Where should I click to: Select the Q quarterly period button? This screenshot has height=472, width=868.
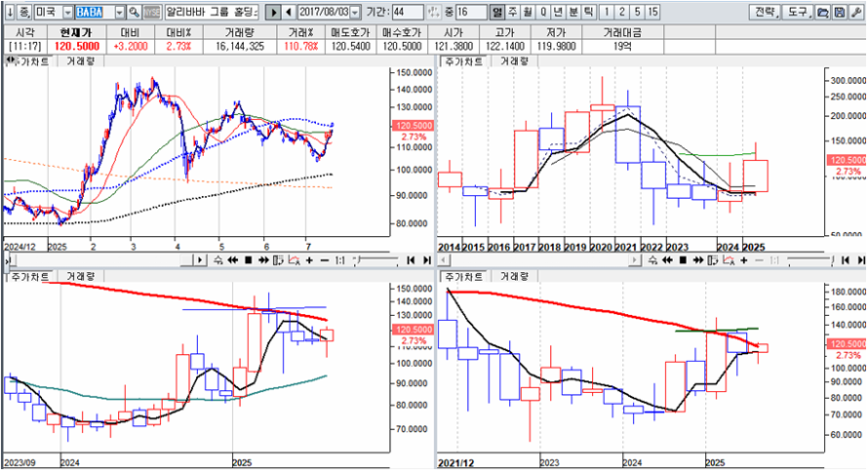pos(543,12)
